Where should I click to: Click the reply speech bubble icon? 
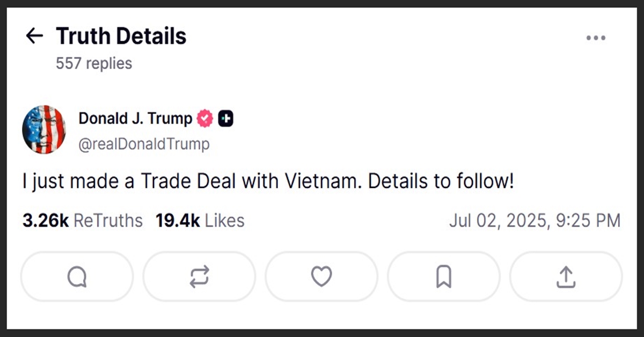[77, 276]
